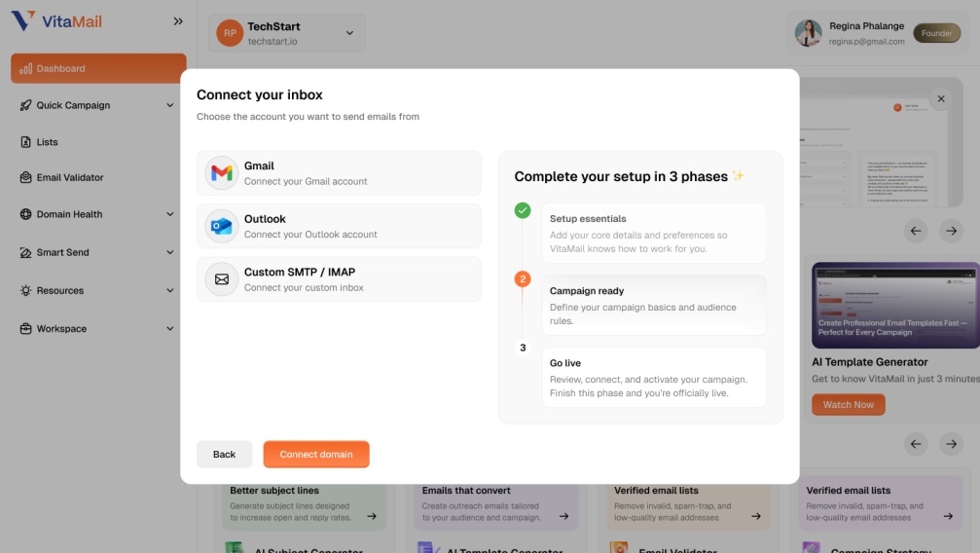This screenshot has height=553, width=980.
Task: Choose the Custom SMTP / IMAP option
Action: 339,279
